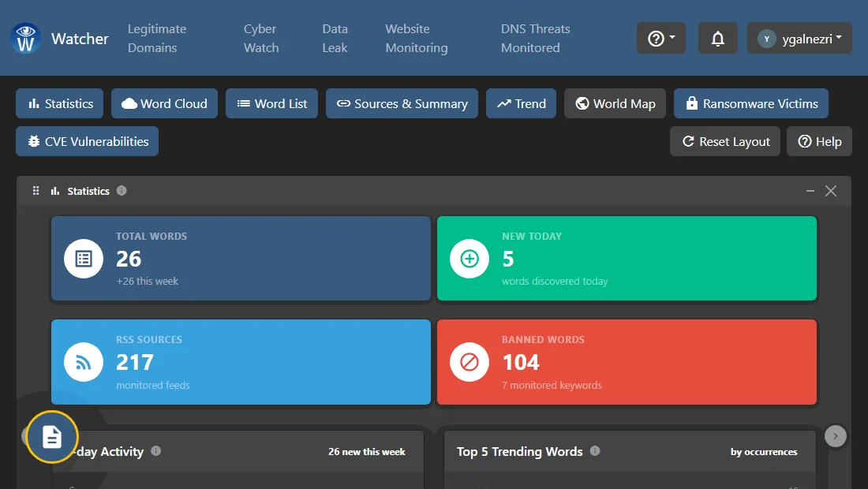The image size is (868, 489).
Task: Navigate to Data Leak
Action: pyautogui.click(x=335, y=38)
